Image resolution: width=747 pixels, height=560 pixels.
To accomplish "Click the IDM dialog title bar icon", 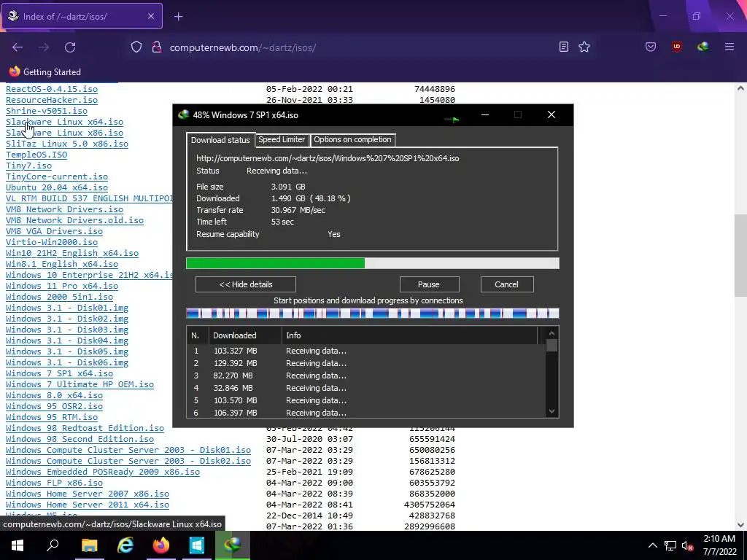I will point(183,114).
